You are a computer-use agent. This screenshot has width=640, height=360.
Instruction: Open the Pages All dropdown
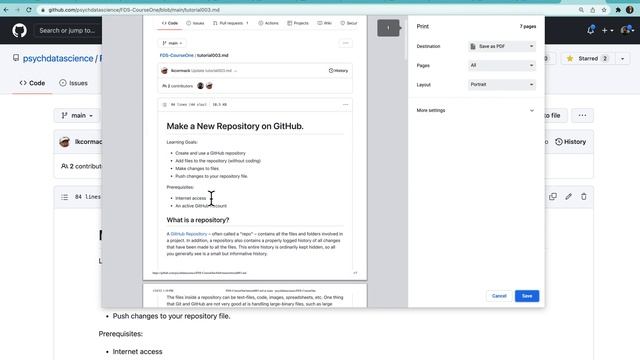(502, 65)
